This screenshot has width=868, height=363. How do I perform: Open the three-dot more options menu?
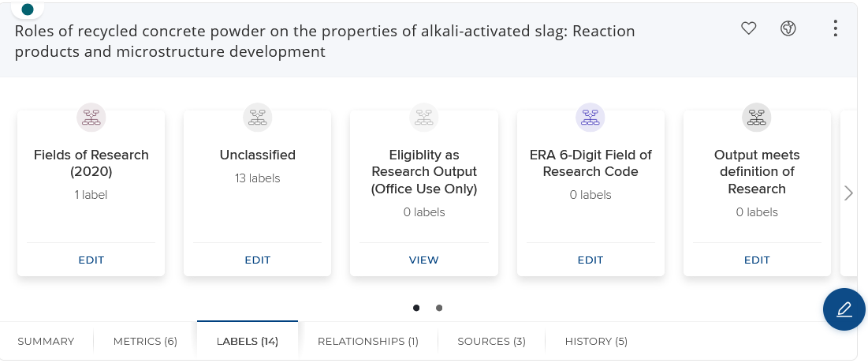pos(836,28)
